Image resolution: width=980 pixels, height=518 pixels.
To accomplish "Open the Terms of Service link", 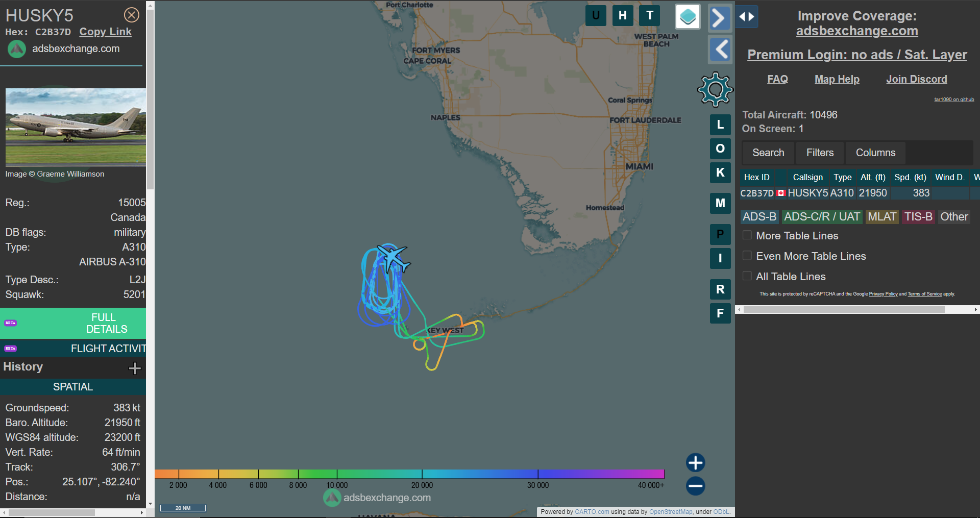I will 924,294.
